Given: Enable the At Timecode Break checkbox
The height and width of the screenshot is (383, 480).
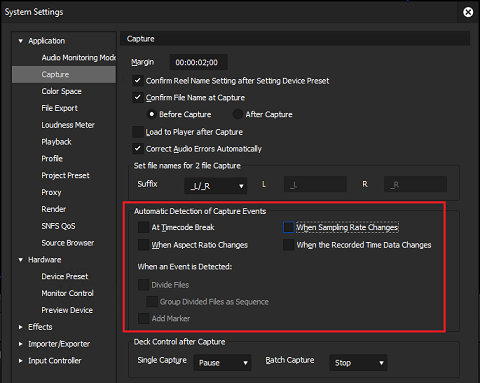Looking at the screenshot, I should 143,227.
